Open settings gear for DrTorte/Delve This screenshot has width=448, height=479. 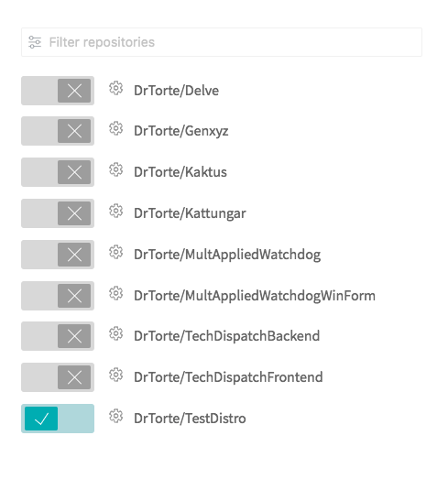click(115, 88)
